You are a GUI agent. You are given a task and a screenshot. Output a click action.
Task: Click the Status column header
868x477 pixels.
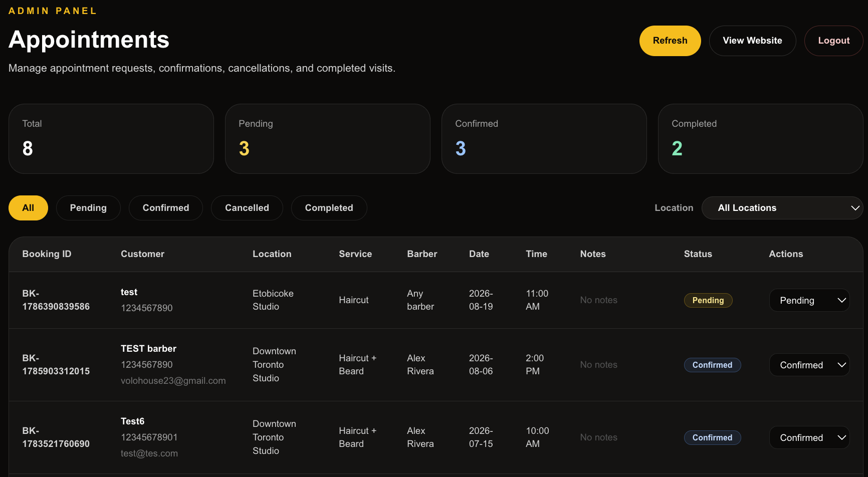698,254
